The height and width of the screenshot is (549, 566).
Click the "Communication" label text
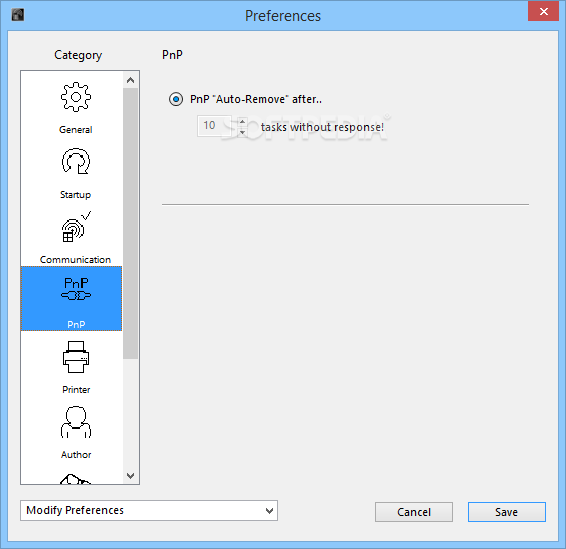(75, 260)
